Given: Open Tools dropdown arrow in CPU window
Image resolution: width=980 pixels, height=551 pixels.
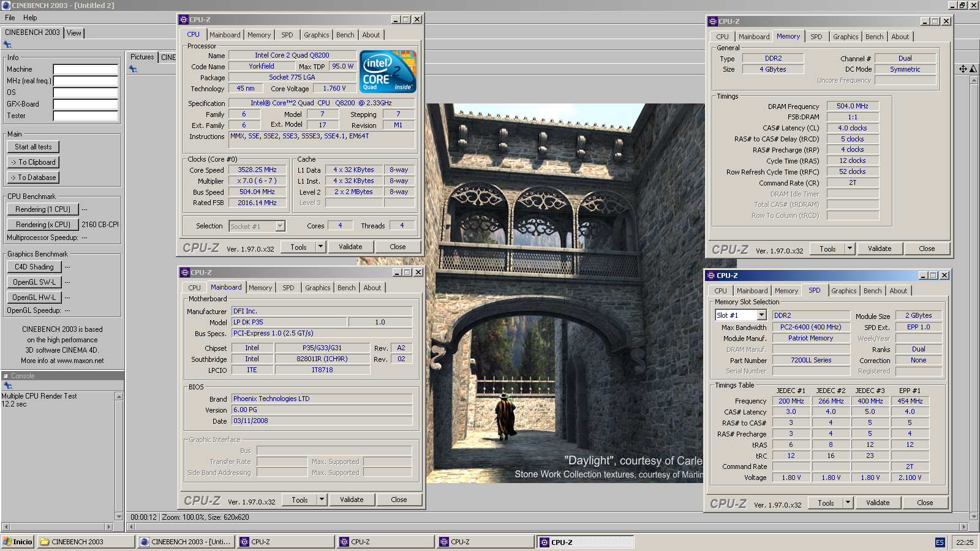Looking at the screenshot, I should pyautogui.click(x=320, y=247).
